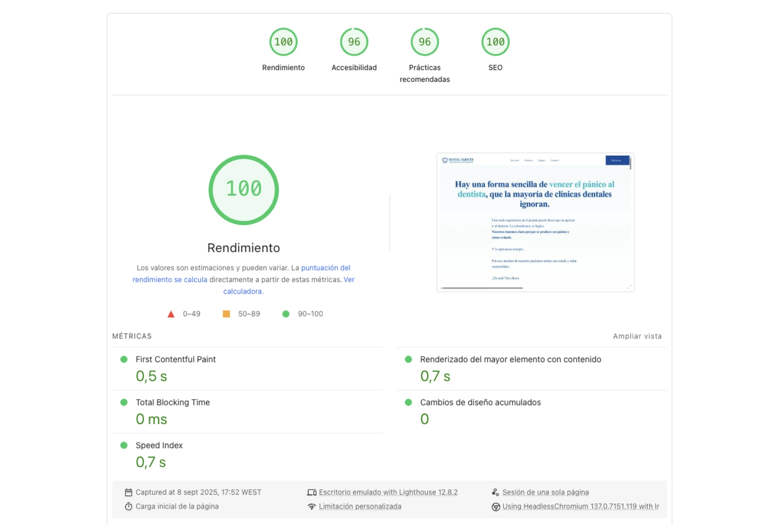Image resolution: width=771 pixels, height=532 pixels.
Task: Click the page screenshot thumbnail
Action: click(x=535, y=222)
